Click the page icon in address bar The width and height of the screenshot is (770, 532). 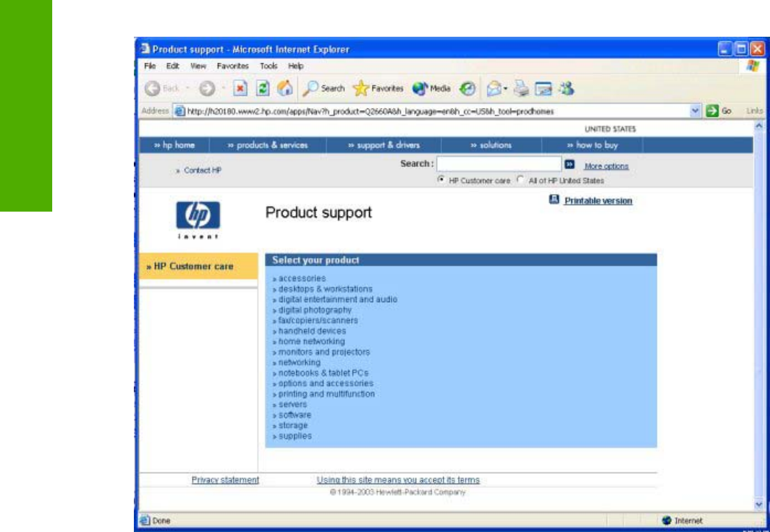(x=180, y=112)
